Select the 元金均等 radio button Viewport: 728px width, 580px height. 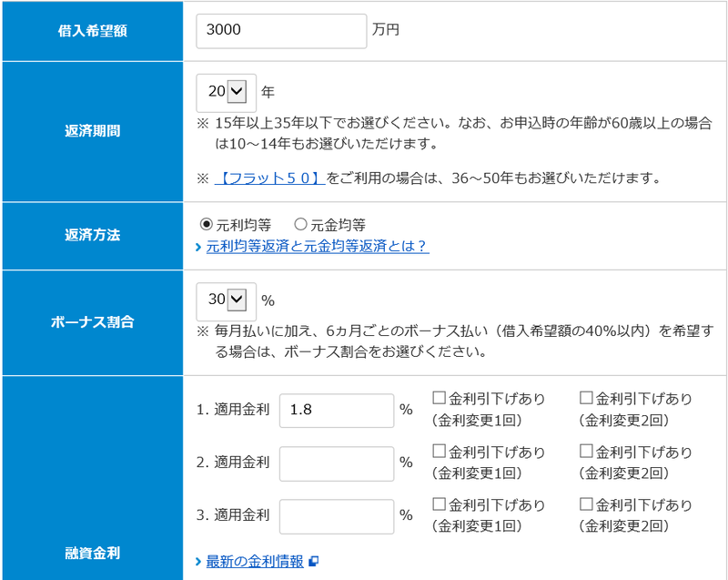click(300, 225)
